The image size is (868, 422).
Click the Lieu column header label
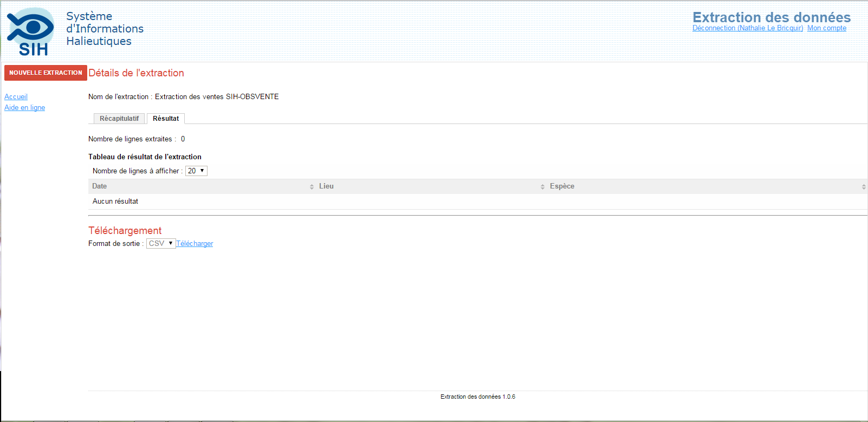326,186
